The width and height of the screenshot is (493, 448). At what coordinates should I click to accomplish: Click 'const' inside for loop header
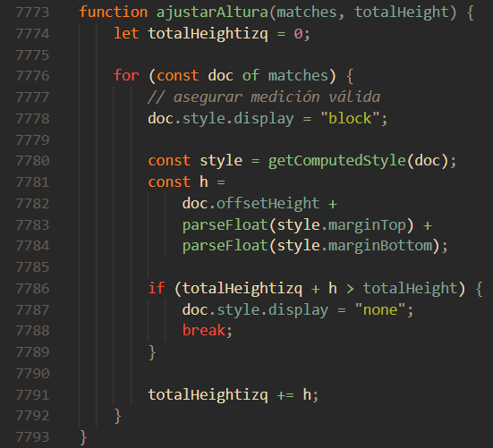point(178,76)
